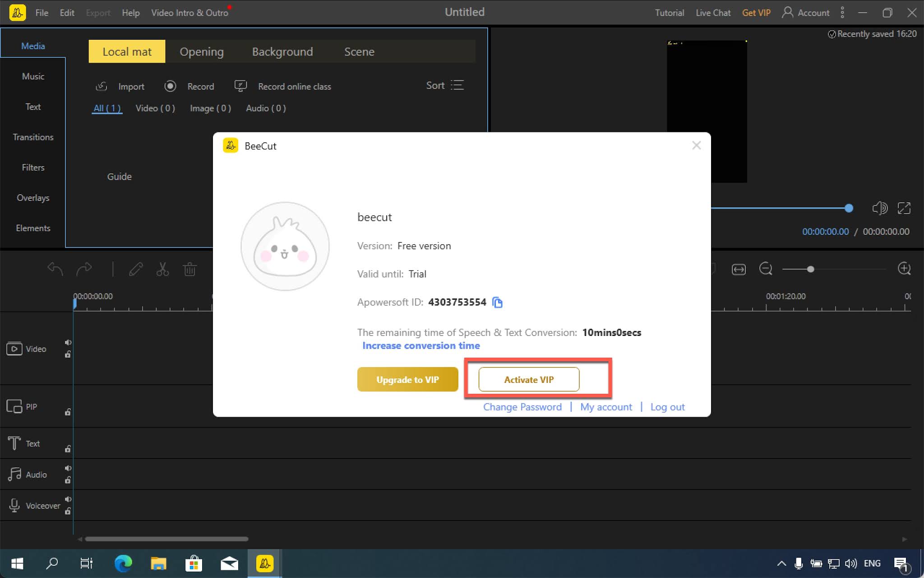Viewport: 924px width, 578px height.
Task: Click the Import media icon
Action: pyautogui.click(x=102, y=86)
